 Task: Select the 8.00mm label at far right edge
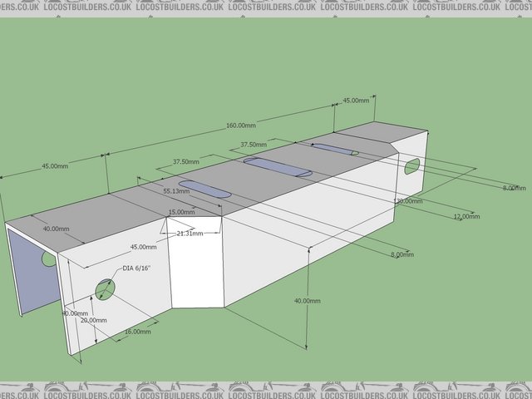[x=515, y=188]
